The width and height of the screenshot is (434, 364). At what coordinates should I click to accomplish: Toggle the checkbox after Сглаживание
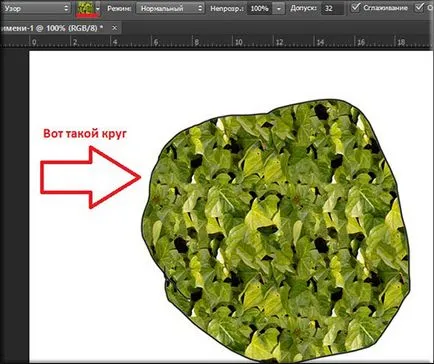coord(419,7)
